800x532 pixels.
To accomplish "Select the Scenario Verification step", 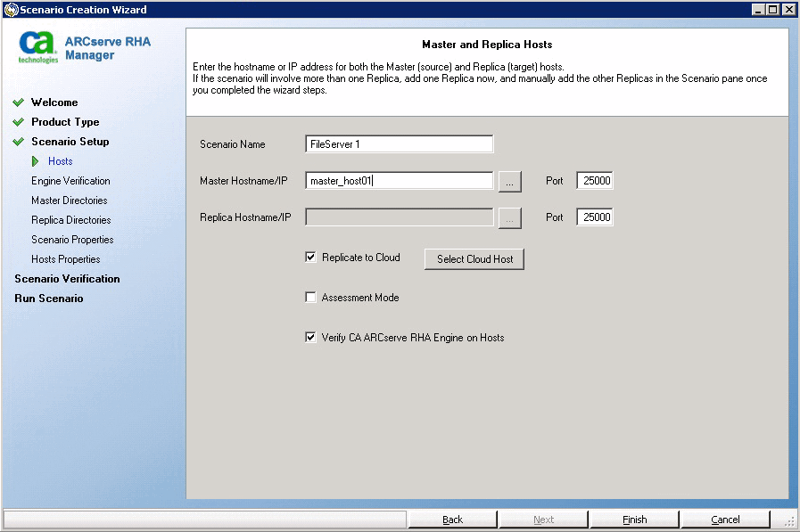I will pyautogui.click(x=67, y=278).
